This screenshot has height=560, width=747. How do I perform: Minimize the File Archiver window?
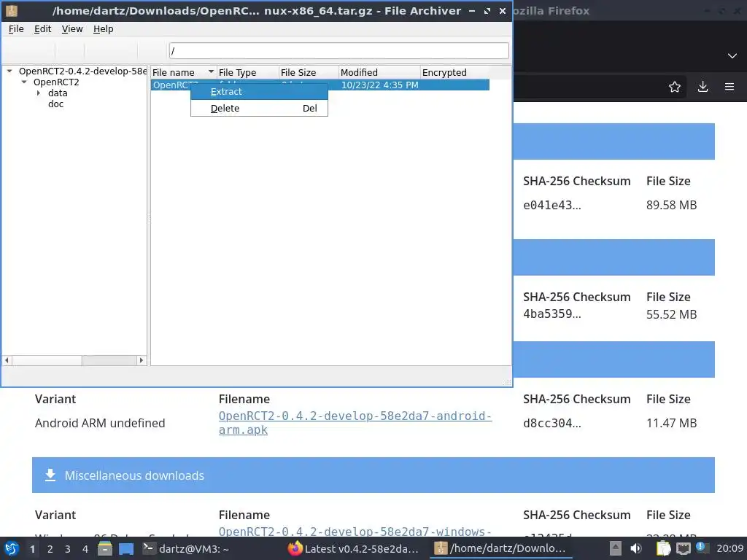pyautogui.click(x=472, y=10)
